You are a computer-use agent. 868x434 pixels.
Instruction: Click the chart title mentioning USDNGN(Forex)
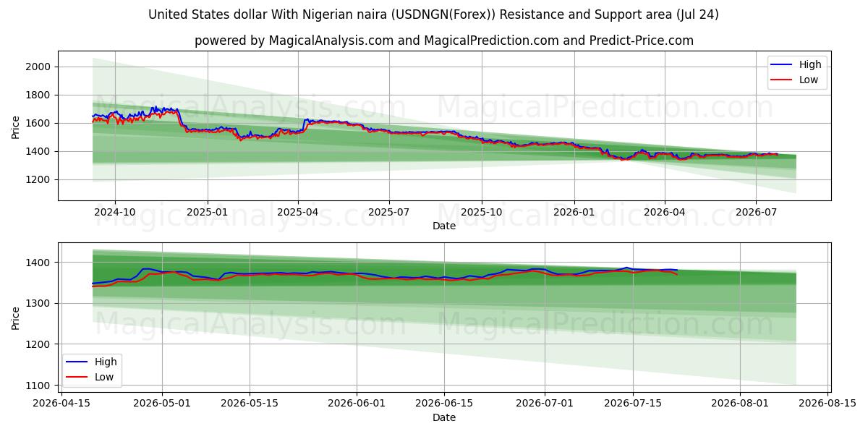[x=433, y=14]
